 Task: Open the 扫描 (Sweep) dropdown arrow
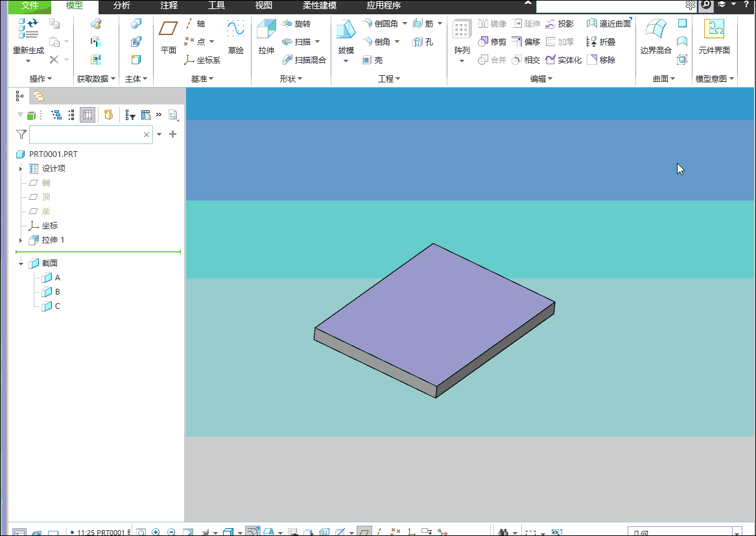click(318, 42)
